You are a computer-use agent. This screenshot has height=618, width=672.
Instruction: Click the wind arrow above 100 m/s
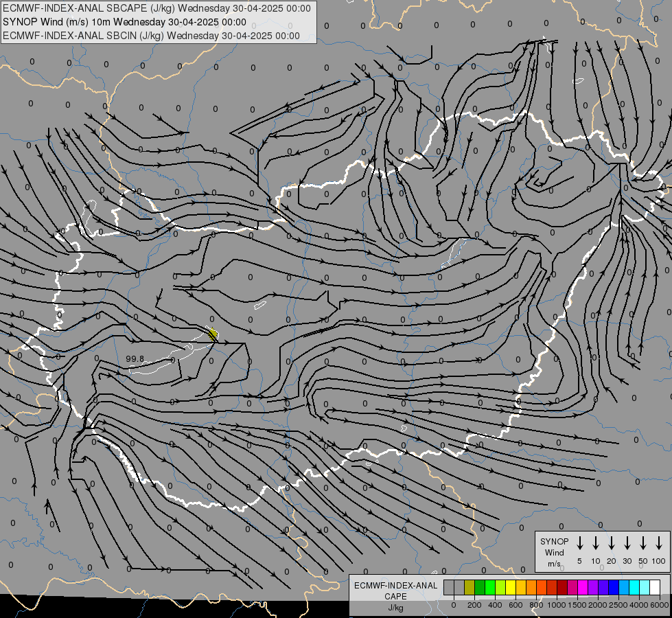[x=659, y=542]
